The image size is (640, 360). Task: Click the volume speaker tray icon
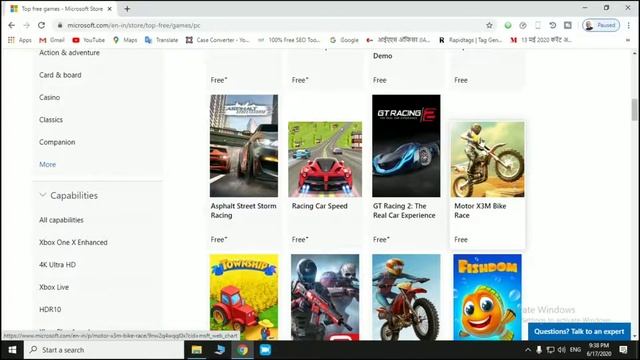562,350
